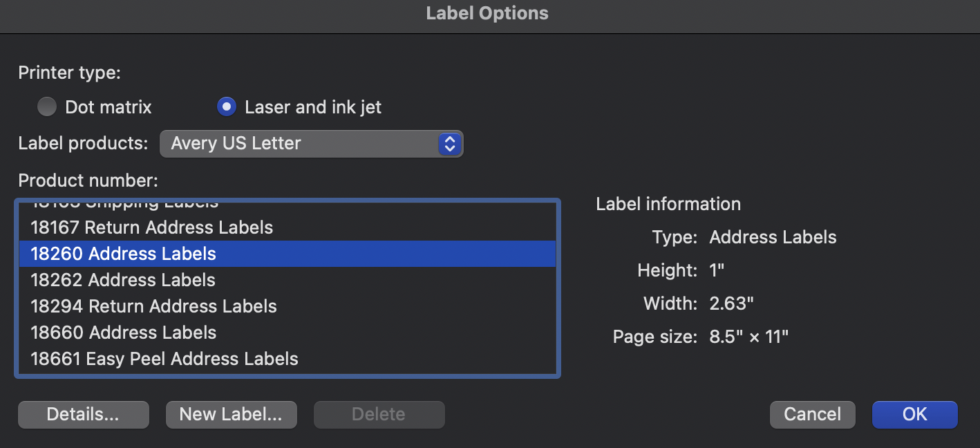Click the Page size value 8.5" × 11"
The width and height of the screenshot is (980, 448).
click(748, 337)
